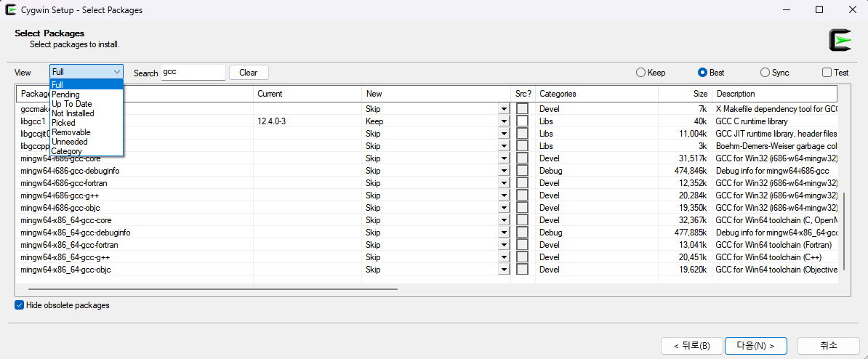Screen dimensions: 868x359
Task: Choose Up To Date view option
Action: 72,104
